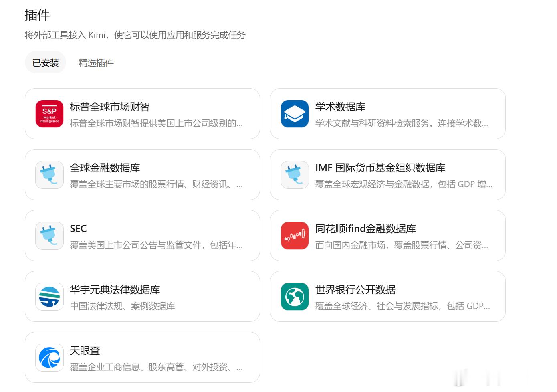Click the S&P Market Intelligence red icon

click(x=49, y=114)
